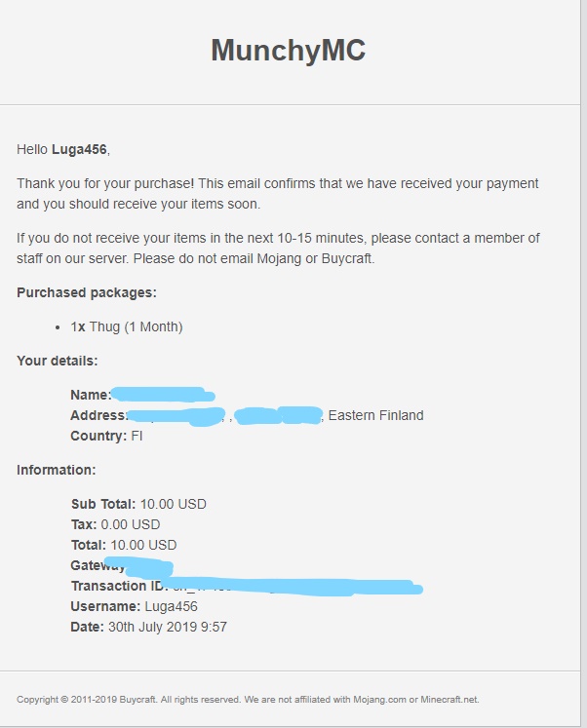Click the 'Name:' label
This screenshot has height=728, width=587.
(90, 395)
